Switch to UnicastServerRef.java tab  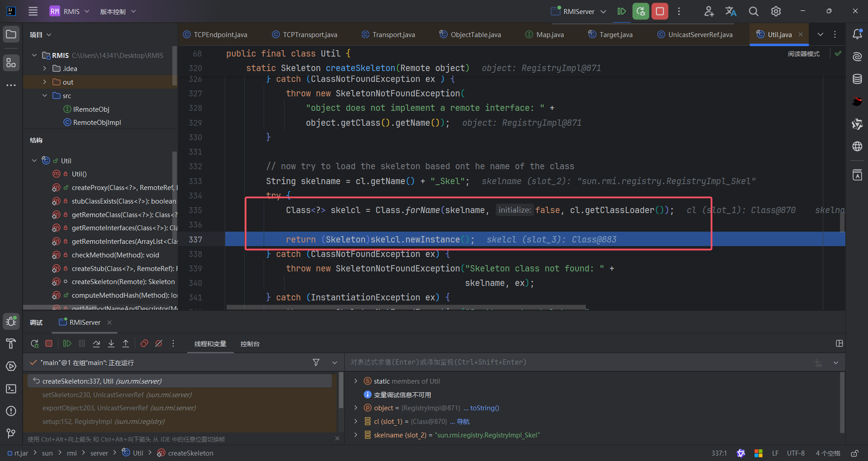(695, 34)
